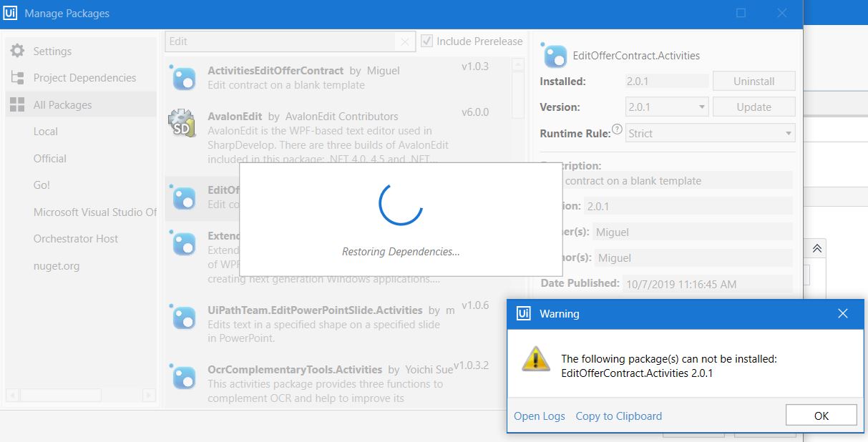Click the v1.0.3 version label

tap(474, 67)
